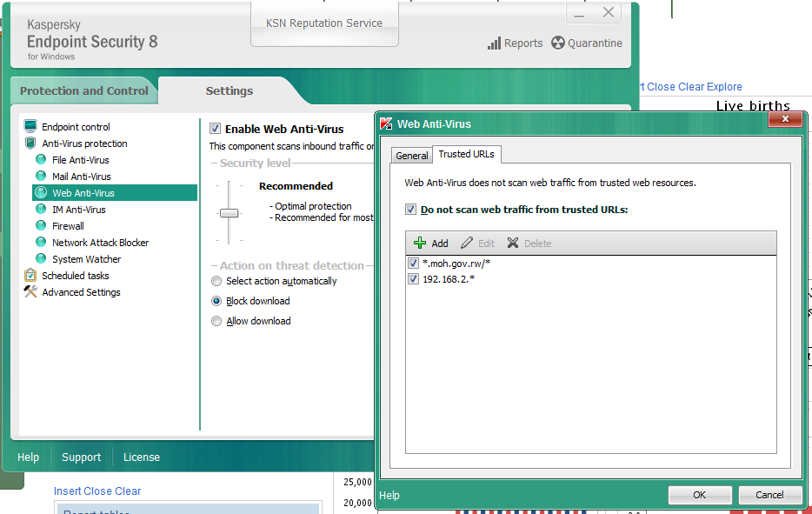812x514 pixels.
Task: Dismiss the dialog with the Cancel button
Action: pos(769,495)
